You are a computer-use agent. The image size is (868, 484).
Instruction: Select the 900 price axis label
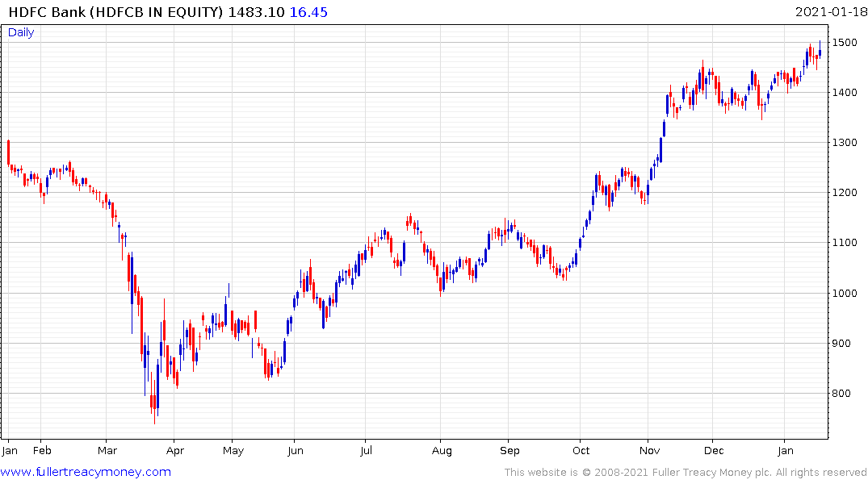coord(841,344)
